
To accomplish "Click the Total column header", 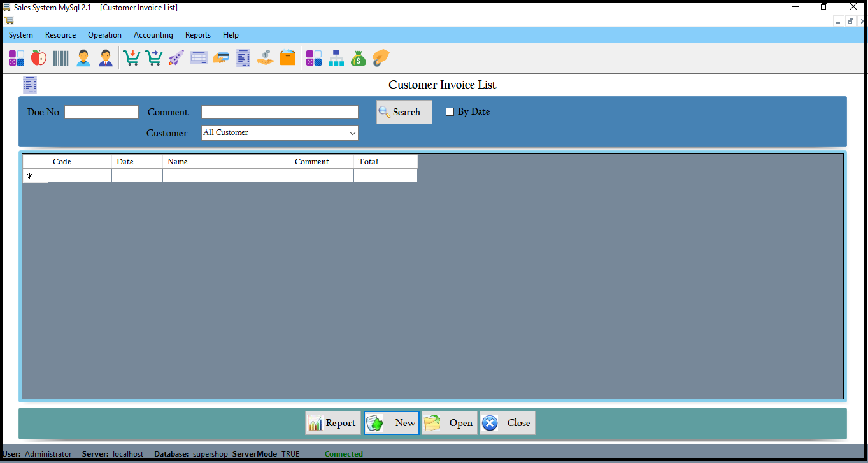I will pyautogui.click(x=385, y=162).
